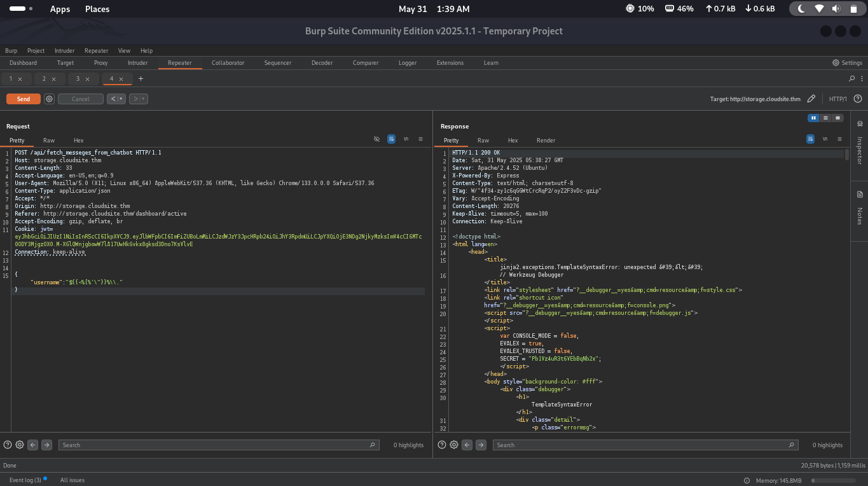Image resolution: width=868 pixels, height=486 pixels.
Task: Switch to the Collaborator tab
Action: tap(228, 63)
